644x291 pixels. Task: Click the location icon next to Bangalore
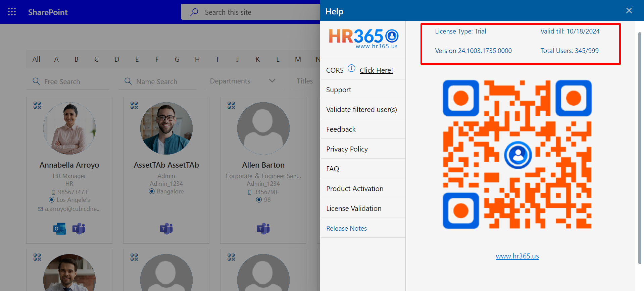(x=152, y=191)
